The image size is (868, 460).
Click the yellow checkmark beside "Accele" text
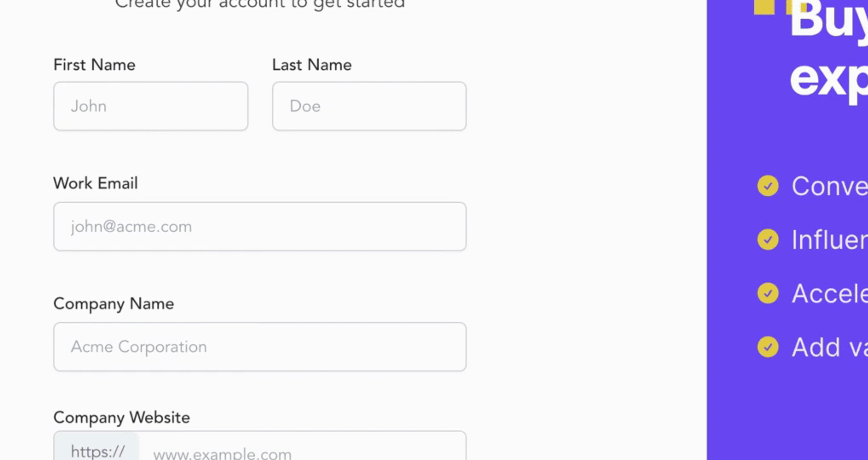coord(767,293)
